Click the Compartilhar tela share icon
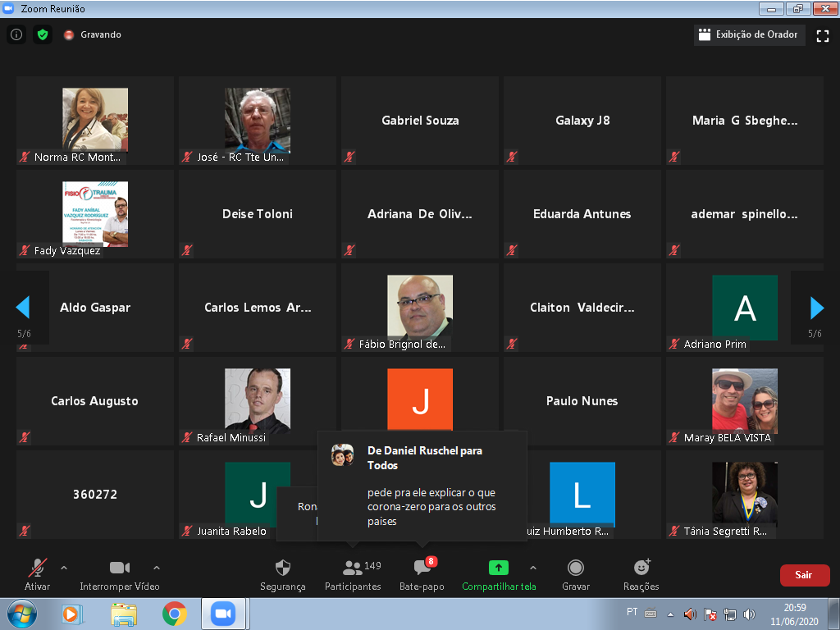The image size is (840, 630). click(x=498, y=568)
